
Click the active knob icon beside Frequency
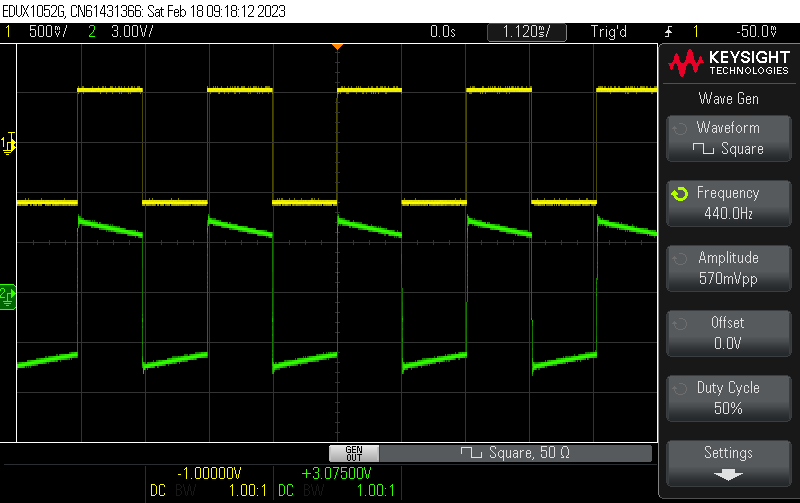(x=680, y=194)
